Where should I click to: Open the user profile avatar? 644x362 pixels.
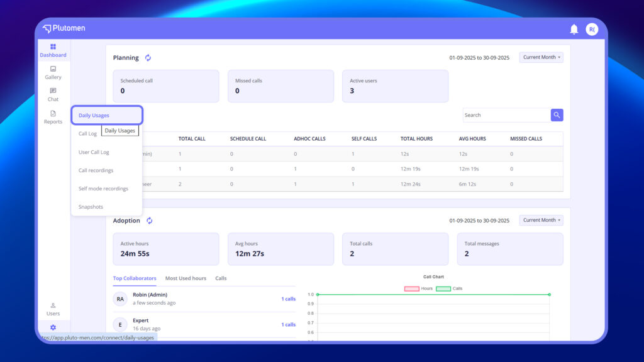[x=592, y=29]
